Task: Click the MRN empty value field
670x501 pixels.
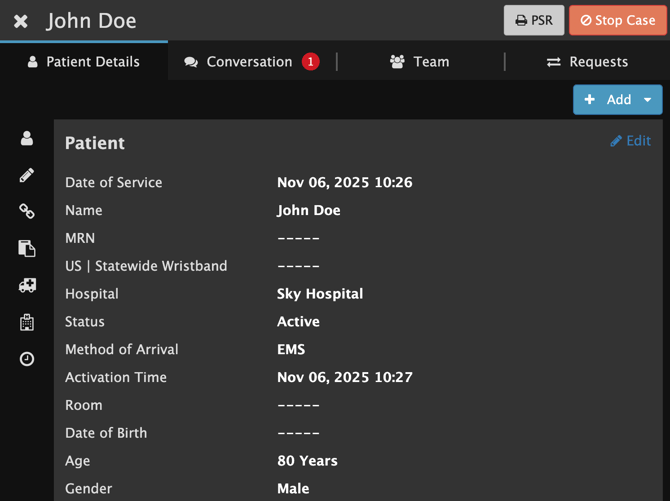Action: [298, 239]
